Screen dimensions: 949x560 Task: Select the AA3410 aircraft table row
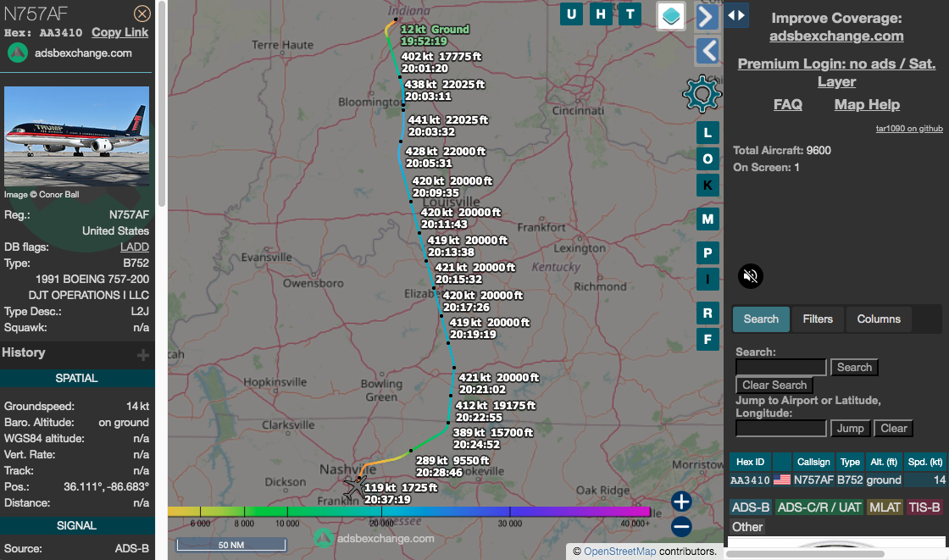click(x=838, y=480)
